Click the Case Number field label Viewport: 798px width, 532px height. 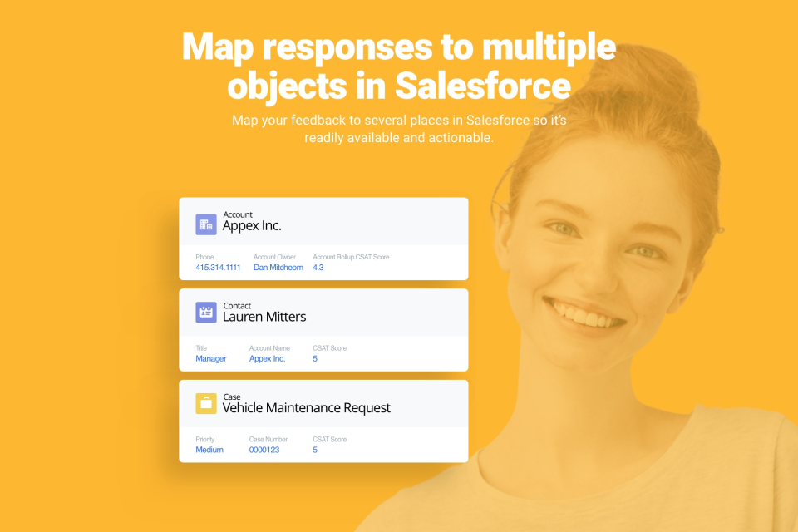pos(268,439)
